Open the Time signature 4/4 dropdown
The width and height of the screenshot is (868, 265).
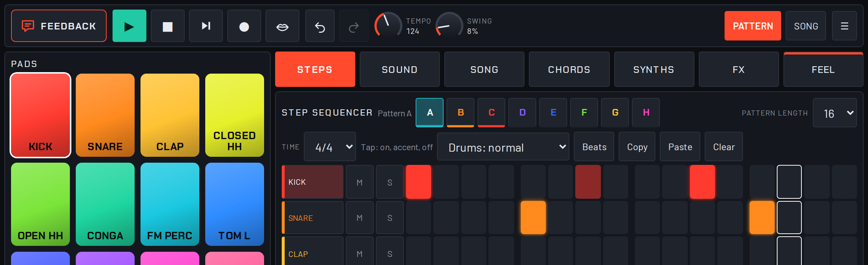330,147
